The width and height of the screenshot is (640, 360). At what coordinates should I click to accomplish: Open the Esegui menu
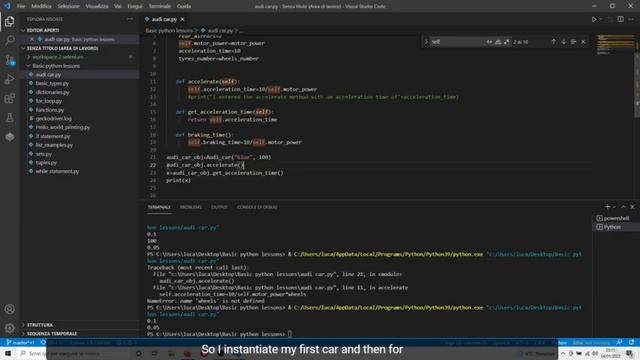135,6
